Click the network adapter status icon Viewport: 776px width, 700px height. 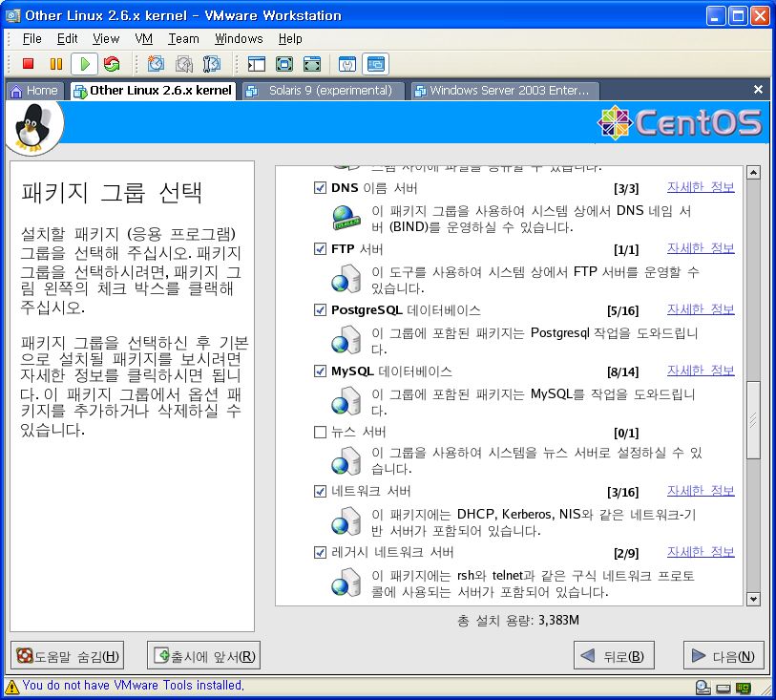coord(742,687)
